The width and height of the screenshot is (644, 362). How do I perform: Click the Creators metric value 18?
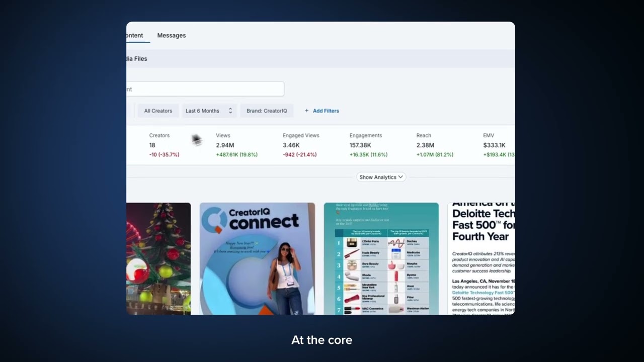click(152, 145)
